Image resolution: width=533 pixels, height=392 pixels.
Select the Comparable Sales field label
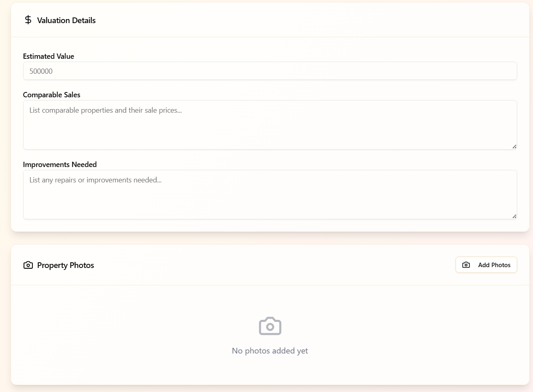pyautogui.click(x=52, y=95)
